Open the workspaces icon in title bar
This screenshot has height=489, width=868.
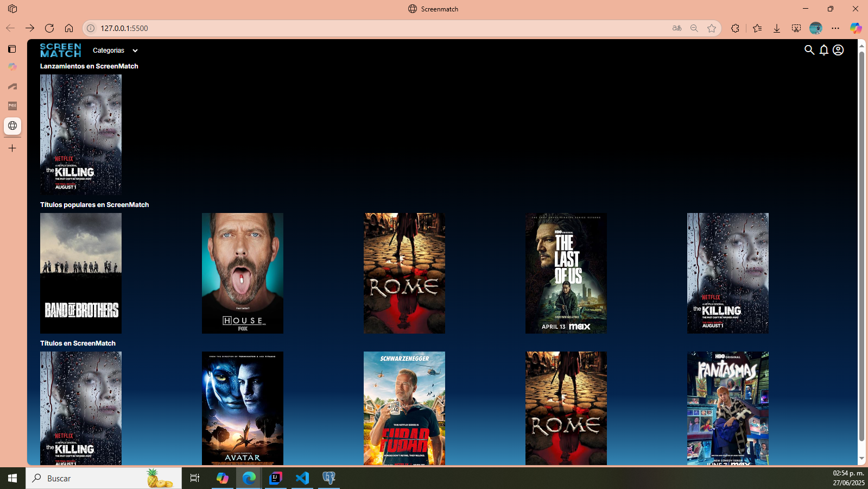[12, 9]
